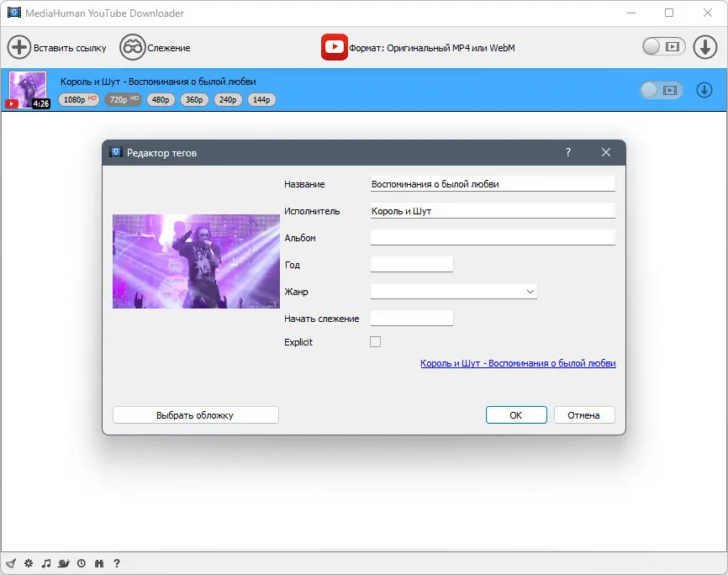Click the Выбрать обложку button

196,414
